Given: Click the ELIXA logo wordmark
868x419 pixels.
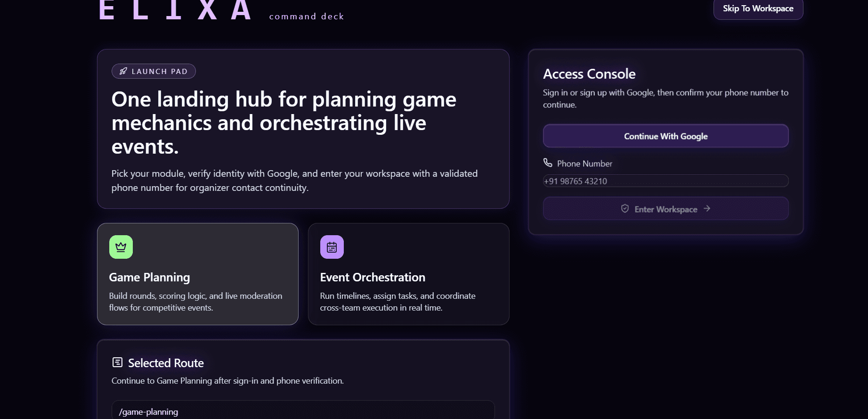Looking at the screenshot, I should [175, 8].
